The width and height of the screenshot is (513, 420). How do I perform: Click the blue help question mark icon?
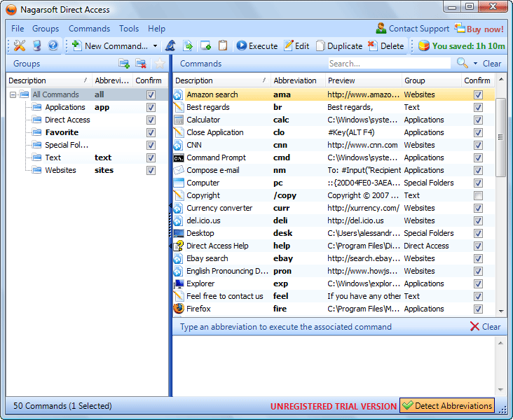53,45
